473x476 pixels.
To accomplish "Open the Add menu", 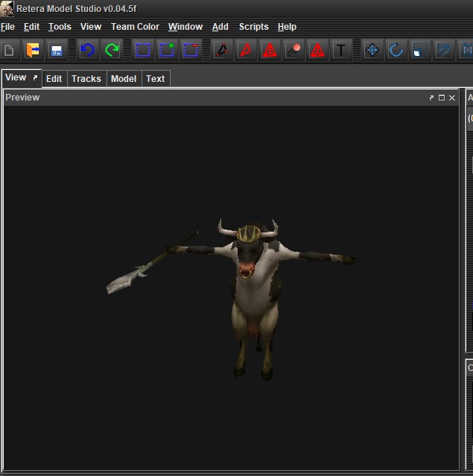I will click(220, 27).
